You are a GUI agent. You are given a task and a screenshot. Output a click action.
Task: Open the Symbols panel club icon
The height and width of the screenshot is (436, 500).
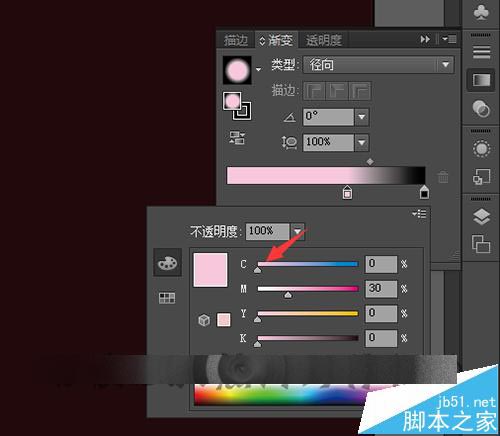481,12
